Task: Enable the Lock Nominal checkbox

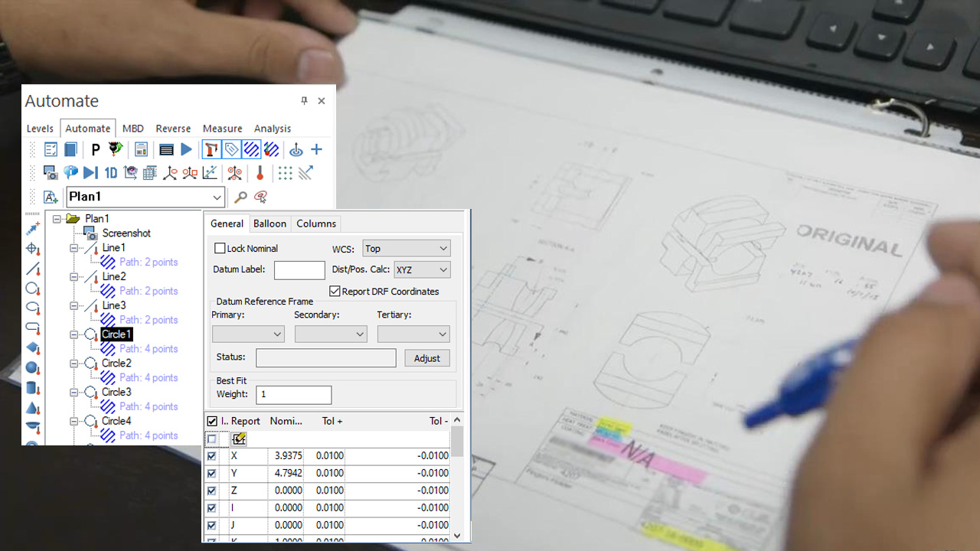Action: click(x=220, y=248)
